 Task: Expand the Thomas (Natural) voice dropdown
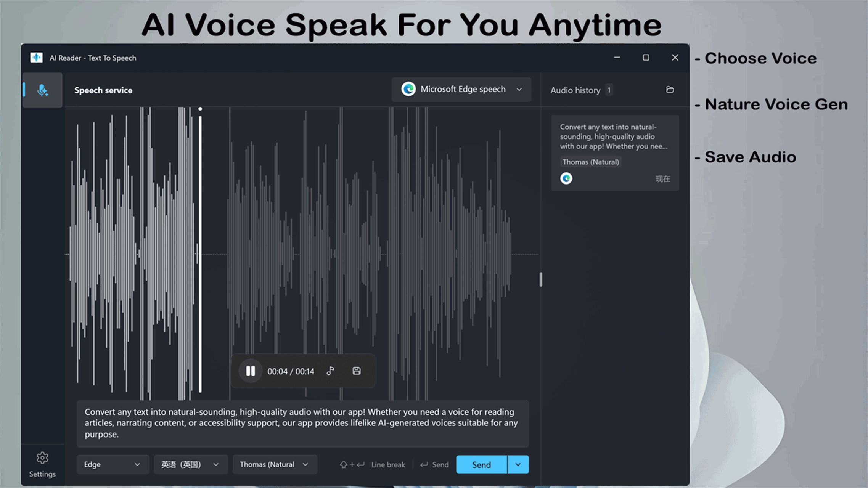tap(274, 464)
